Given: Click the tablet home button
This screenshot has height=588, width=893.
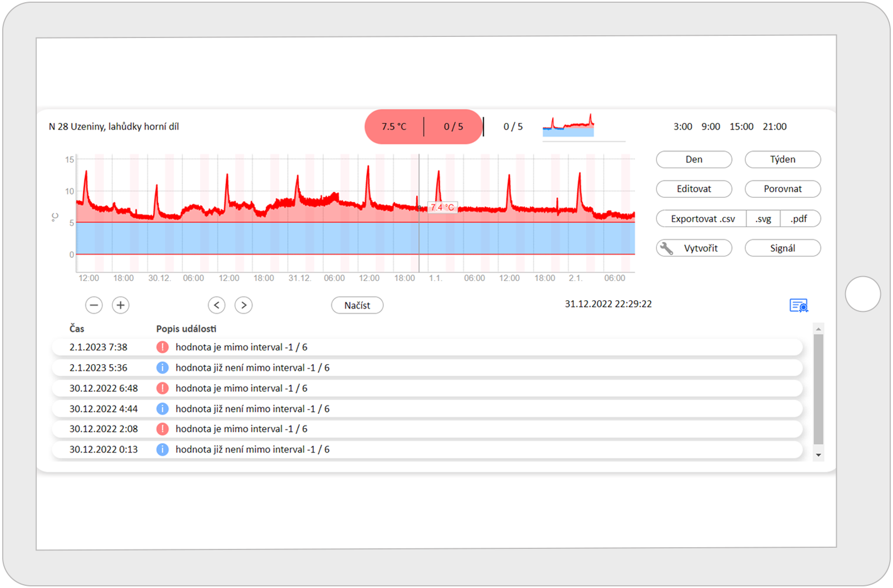Looking at the screenshot, I should click(x=863, y=294).
